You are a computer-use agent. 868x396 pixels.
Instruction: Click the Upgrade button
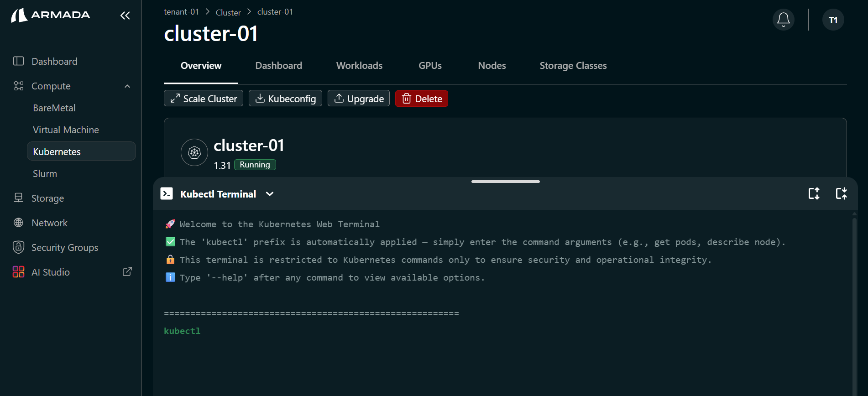coord(359,99)
